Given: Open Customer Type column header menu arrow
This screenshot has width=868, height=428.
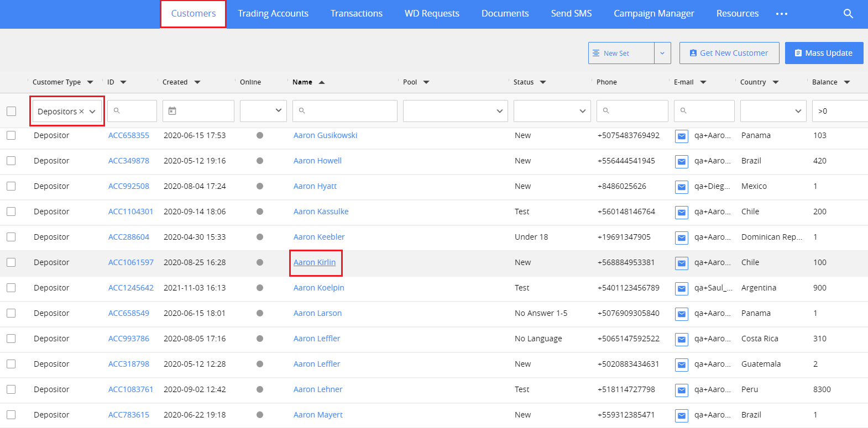Looking at the screenshot, I should tap(90, 82).
